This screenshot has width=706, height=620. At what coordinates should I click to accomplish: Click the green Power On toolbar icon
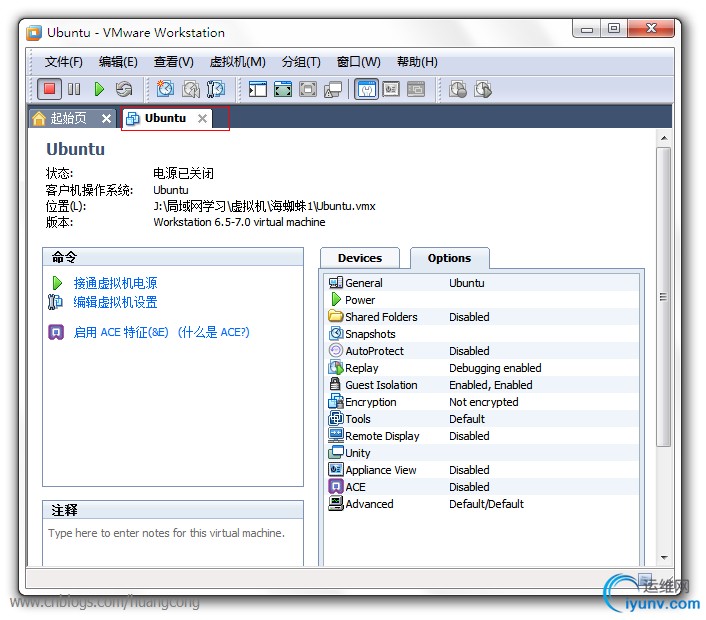pos(99,89)
